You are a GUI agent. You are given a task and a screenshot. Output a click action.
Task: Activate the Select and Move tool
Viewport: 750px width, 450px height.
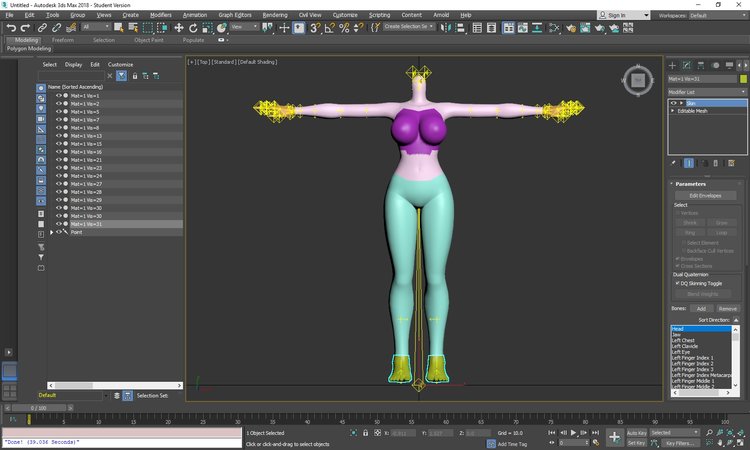(178, 28)
